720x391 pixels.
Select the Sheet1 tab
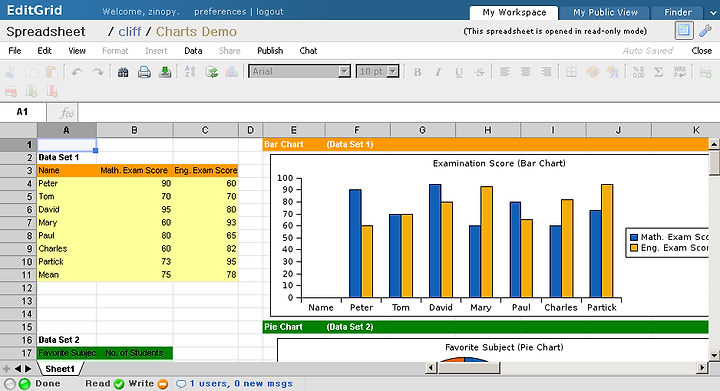tap(60, 369)
